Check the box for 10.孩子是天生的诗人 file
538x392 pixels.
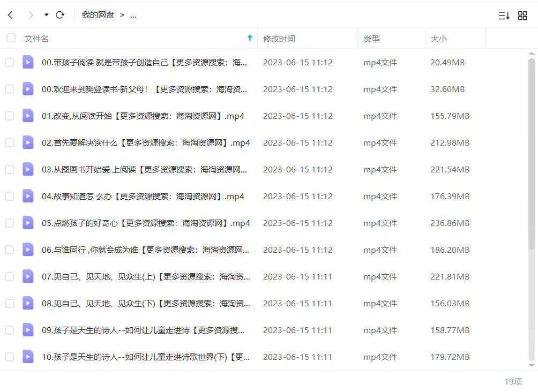[x=9, y=357]
